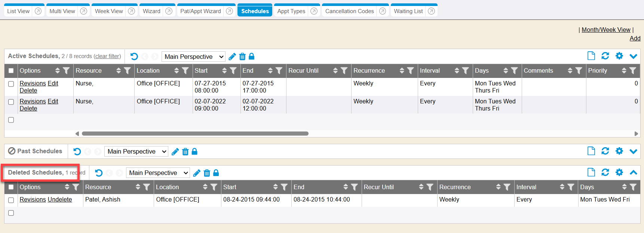Viewport: 644px width, 233px height.
Task: Click the lock icon in Past Schedules toolbar
Action: 194,151
